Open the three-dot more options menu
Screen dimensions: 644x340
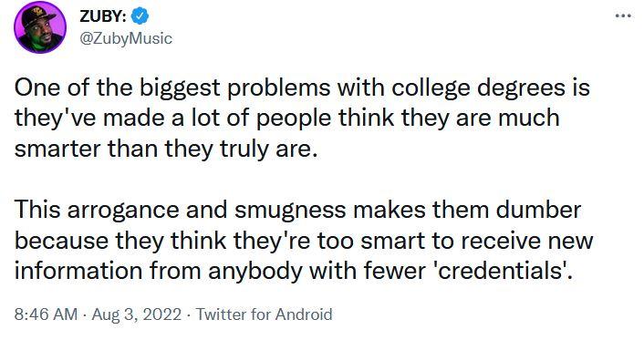pos(623,16)
